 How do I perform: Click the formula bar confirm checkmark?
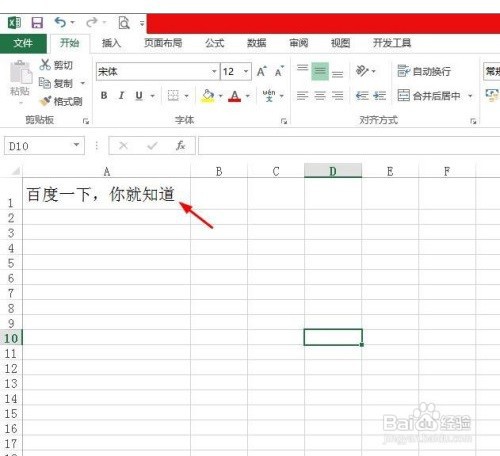pyautogui.click(x=152, y=146)
